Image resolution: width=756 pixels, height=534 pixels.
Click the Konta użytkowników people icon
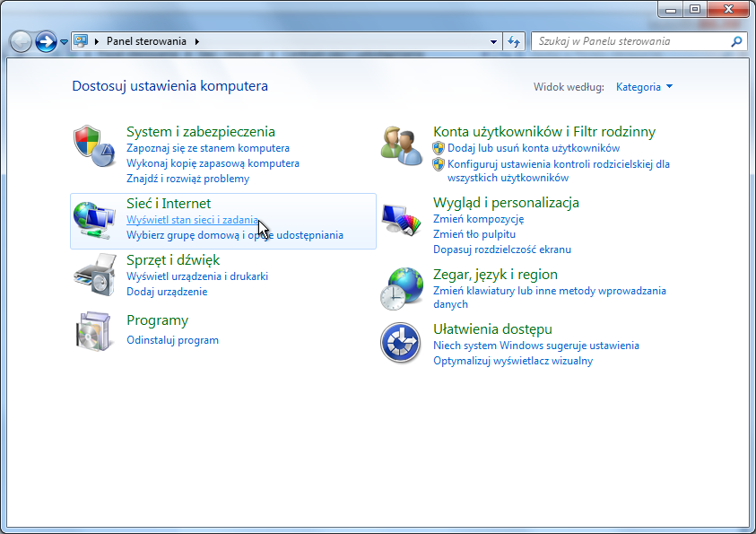401,145
